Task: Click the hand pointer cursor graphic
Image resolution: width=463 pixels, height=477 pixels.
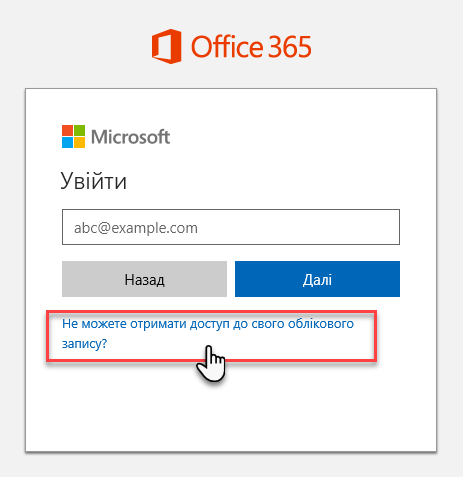Action: 211,363
